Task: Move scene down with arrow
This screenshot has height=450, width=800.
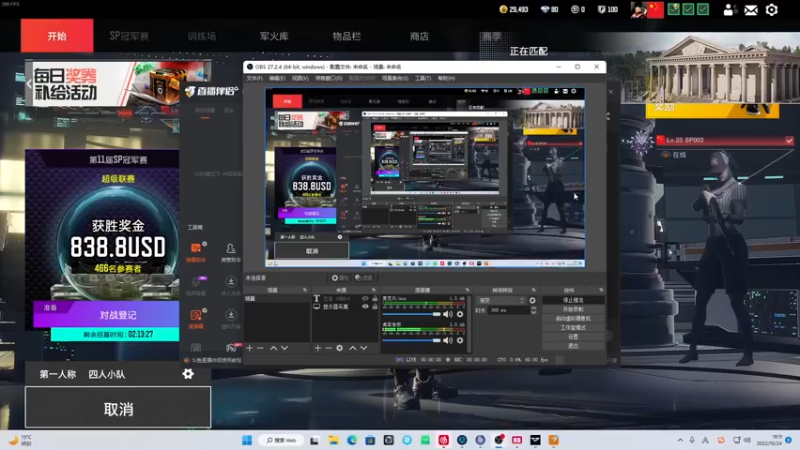Action: coord(285,348)
